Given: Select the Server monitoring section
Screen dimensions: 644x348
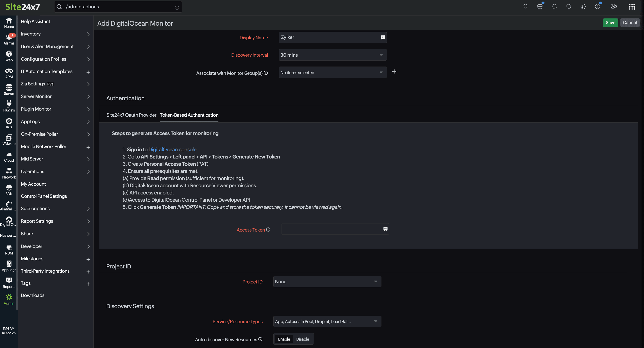Looking at the screenshot, I should pos(9,89).
